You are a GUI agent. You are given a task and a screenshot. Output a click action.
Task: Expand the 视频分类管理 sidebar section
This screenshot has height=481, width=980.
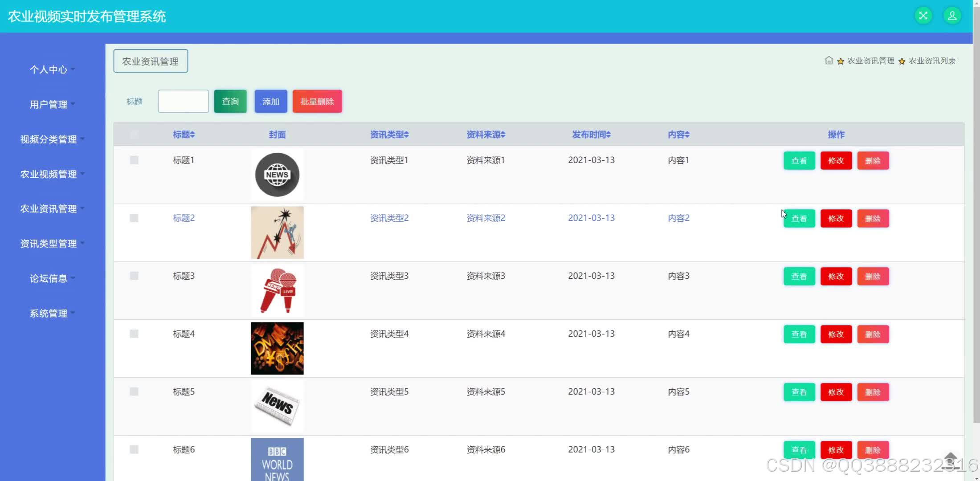click(48, 139)
